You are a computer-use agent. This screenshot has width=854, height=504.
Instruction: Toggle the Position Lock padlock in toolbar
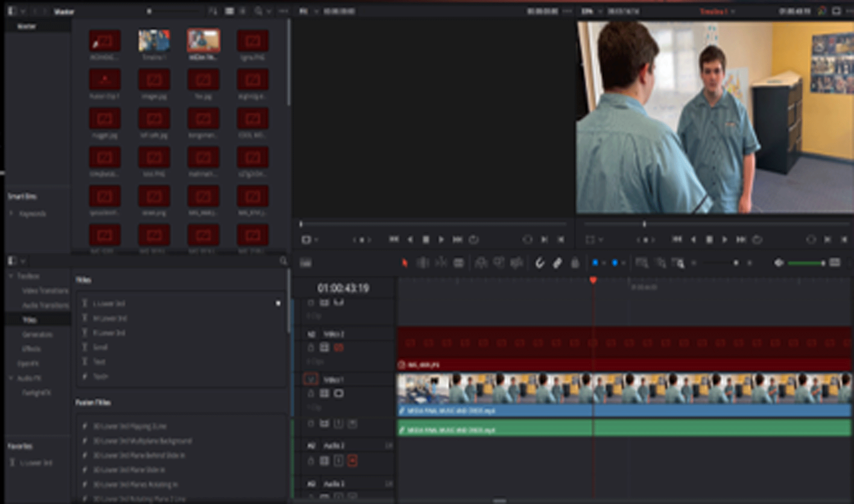pos(575,263)
